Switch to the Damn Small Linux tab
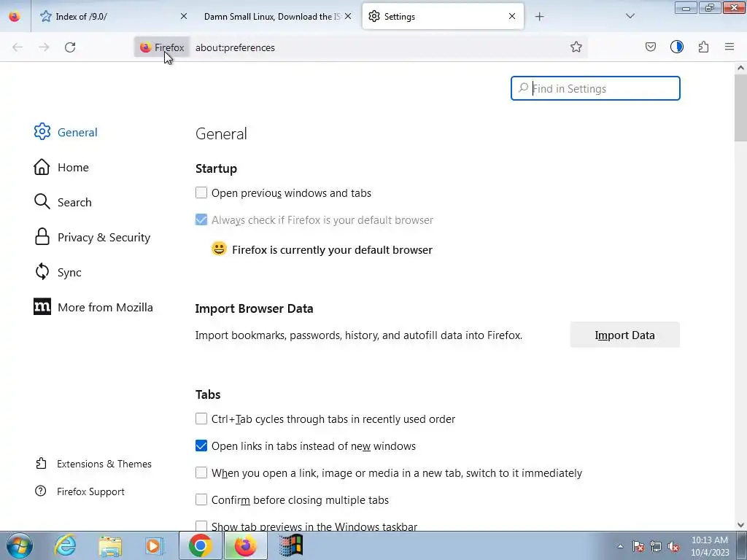Image resolution: width=747 pixels, height=560 pixels. point(278,16)
